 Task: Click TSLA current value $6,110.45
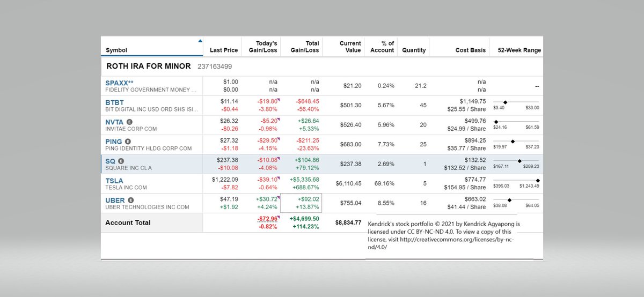click(x=348, y=183)
